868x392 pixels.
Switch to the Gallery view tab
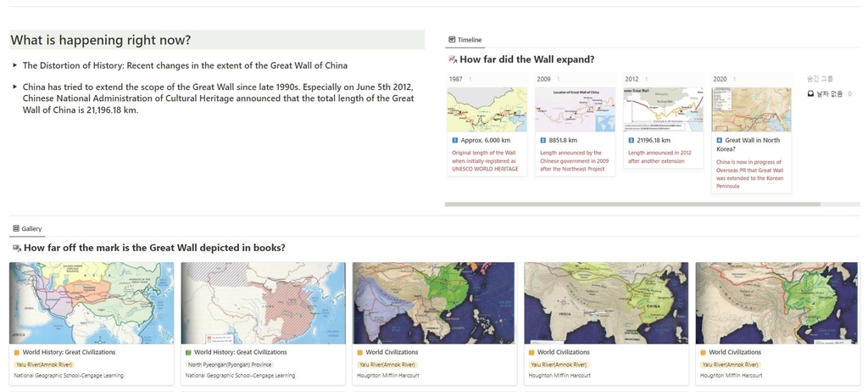pos(26,228)
